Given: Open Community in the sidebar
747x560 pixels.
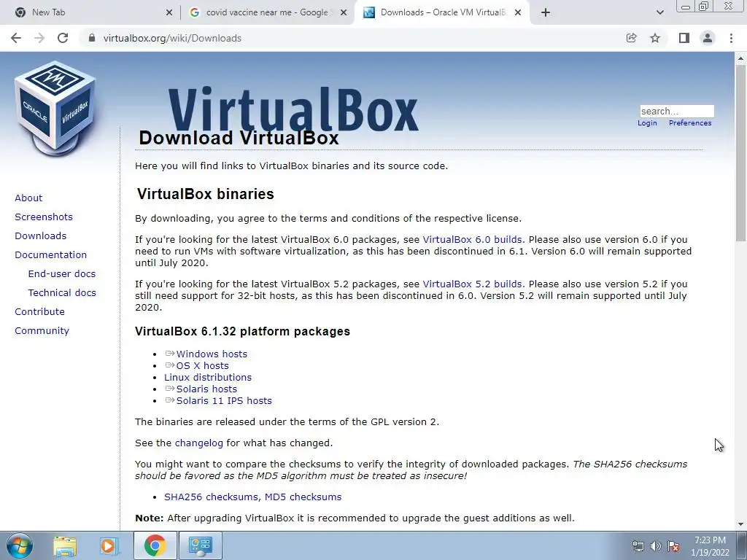Looking at the screenshot, I should 42,330.
